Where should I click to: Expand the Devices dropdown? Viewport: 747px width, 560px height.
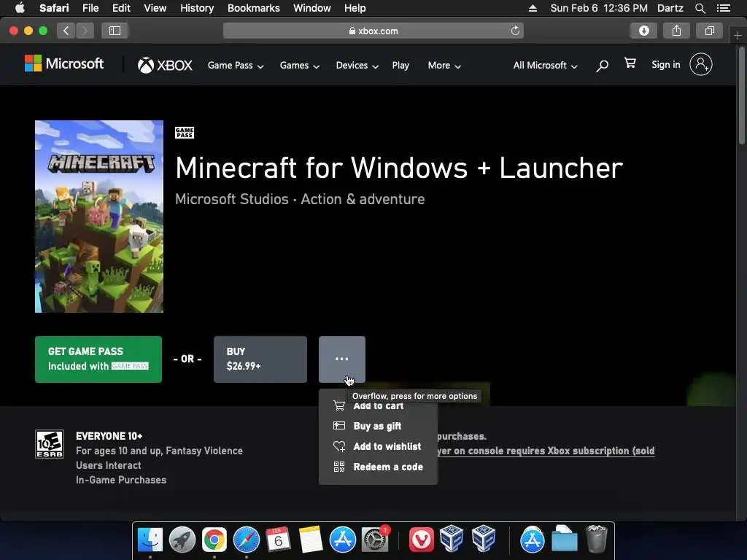coord(357,65)
